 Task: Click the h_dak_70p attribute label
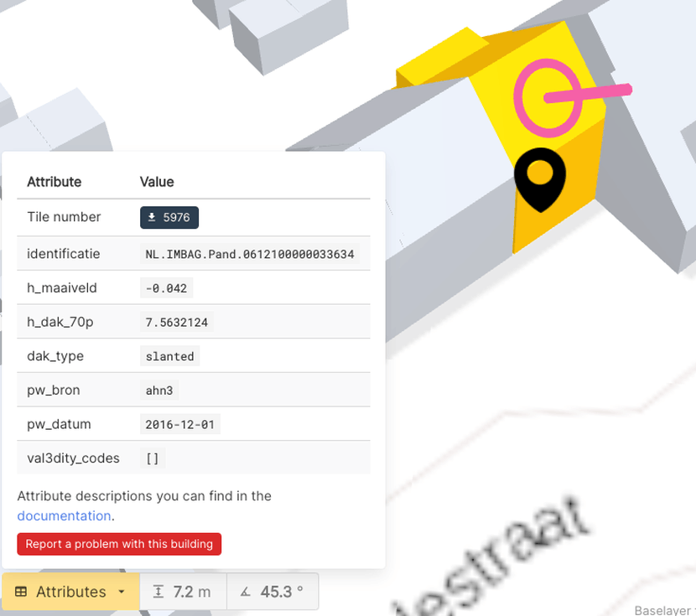point(60,322)
